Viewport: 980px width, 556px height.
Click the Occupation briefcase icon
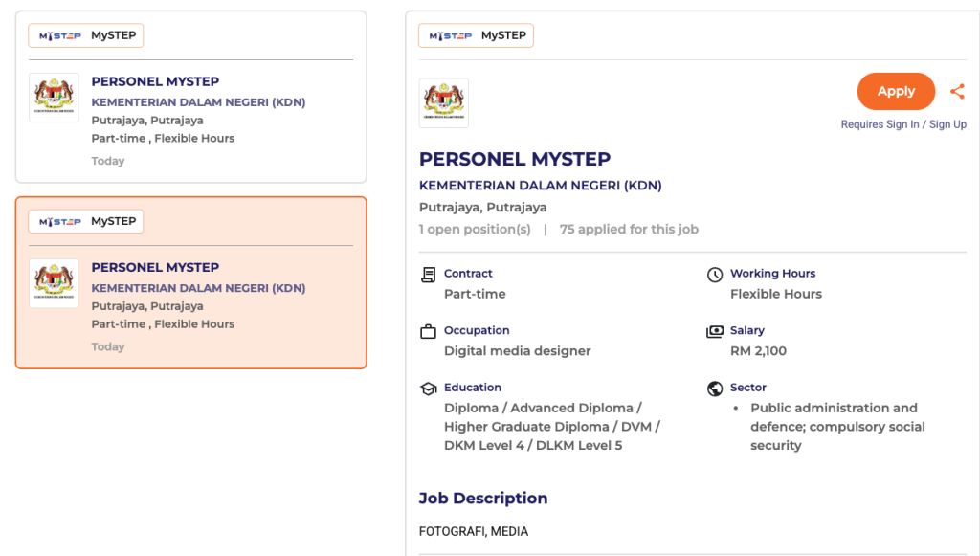tap(428, 332)
